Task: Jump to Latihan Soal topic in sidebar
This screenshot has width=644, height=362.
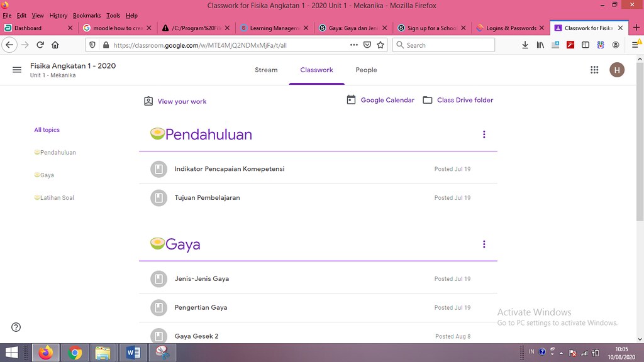Action: [x=54, y=198]
